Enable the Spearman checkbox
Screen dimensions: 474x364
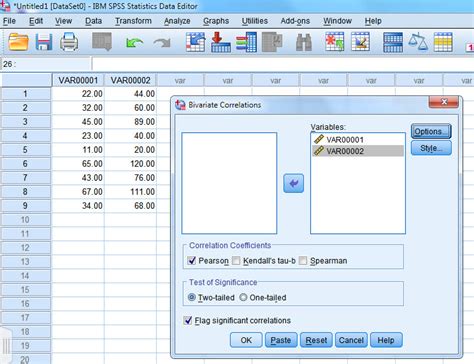pyautogui.click(x=303, y=260)
